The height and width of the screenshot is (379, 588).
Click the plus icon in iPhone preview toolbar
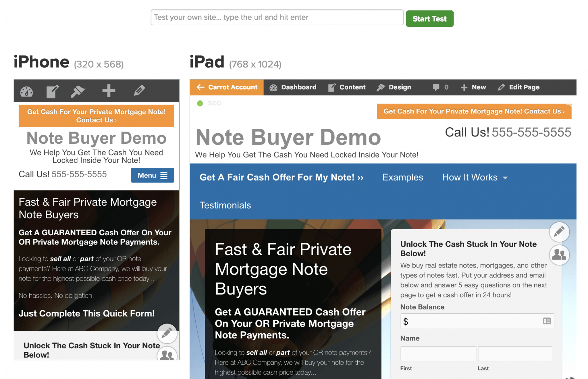[108, 91]
